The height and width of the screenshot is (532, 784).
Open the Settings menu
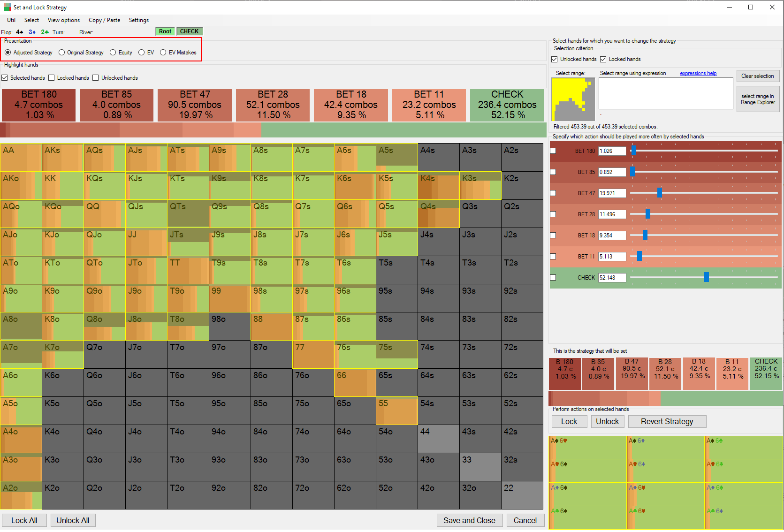pos(139,20)
